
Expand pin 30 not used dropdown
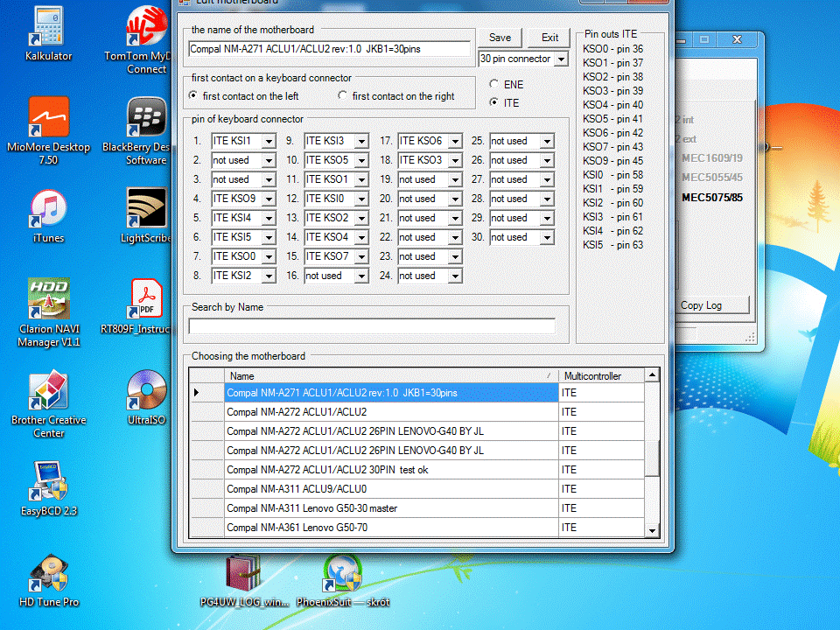[546, 237]
